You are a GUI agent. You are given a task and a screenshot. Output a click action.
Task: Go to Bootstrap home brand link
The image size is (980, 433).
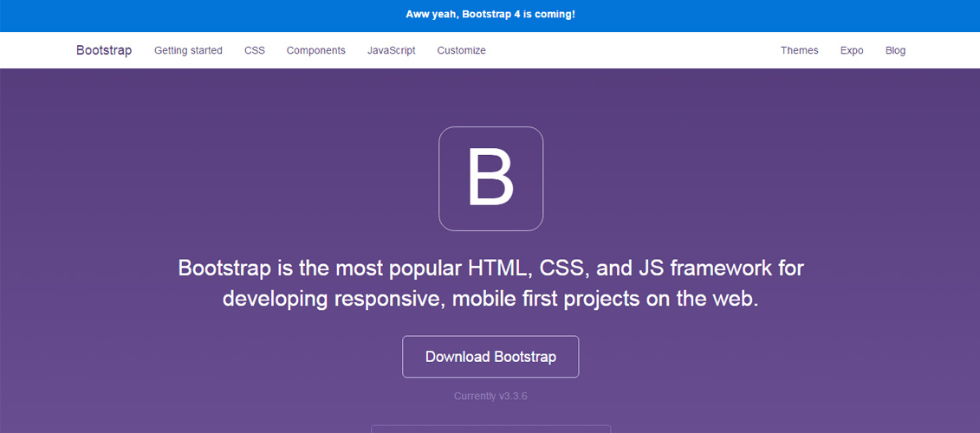(x=104, y=50)
